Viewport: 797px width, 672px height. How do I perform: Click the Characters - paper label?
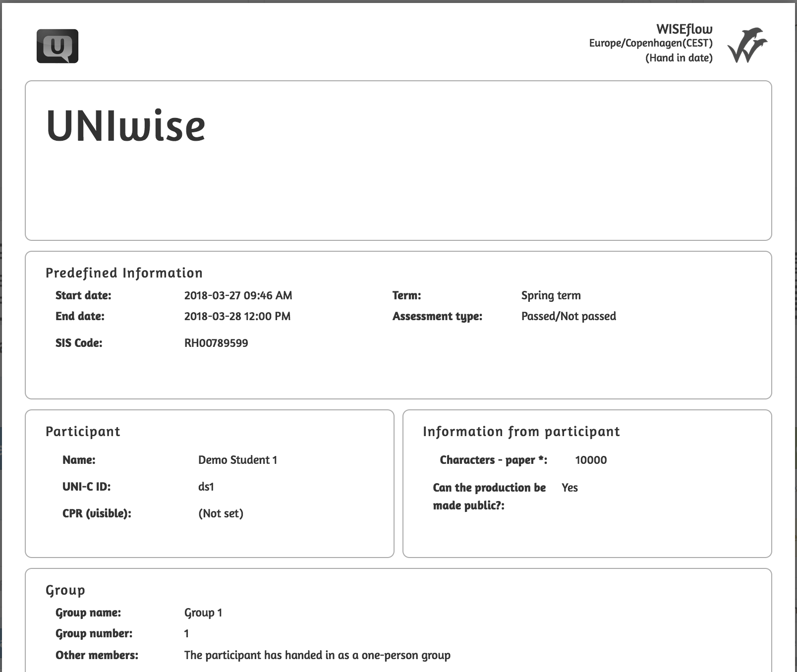493,460
